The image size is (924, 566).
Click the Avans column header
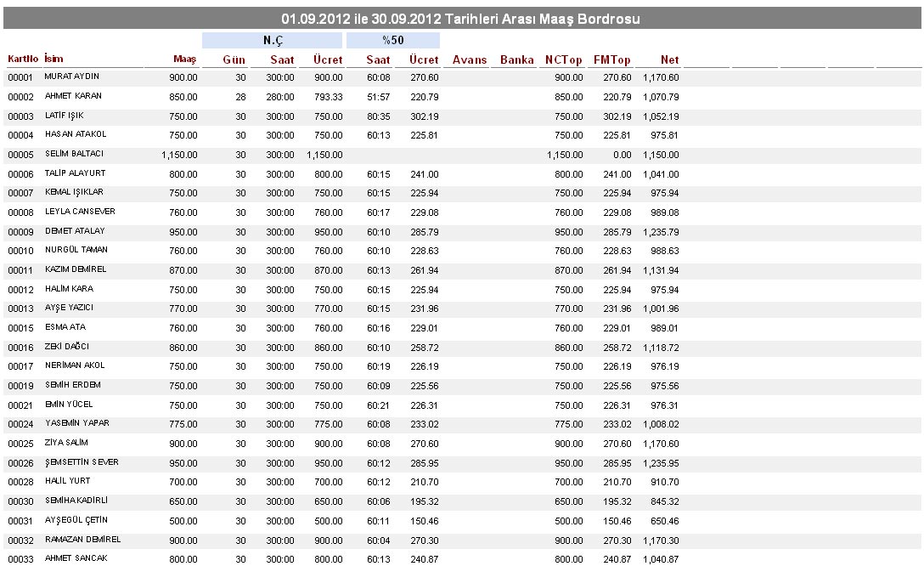(470, 60)
